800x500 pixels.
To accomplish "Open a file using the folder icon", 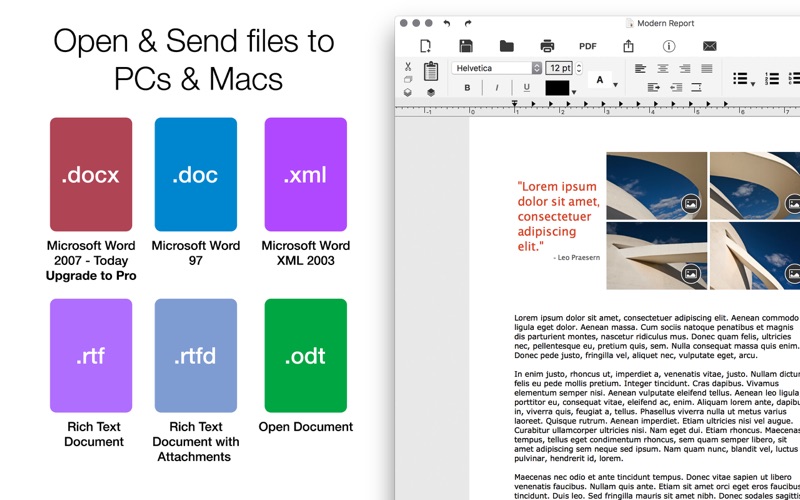I will 506,46.
